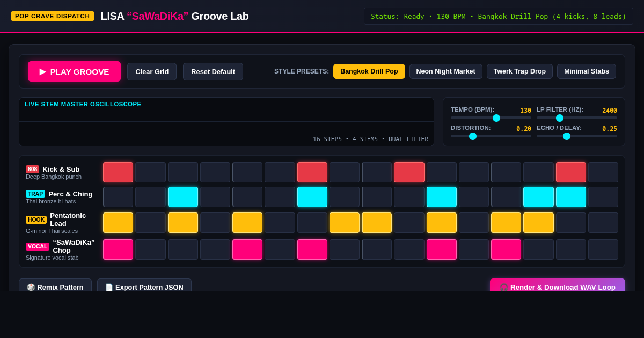Enable Pentatonic Lead step 16
This screenshot has height=338, width=644.
point(603,223)
